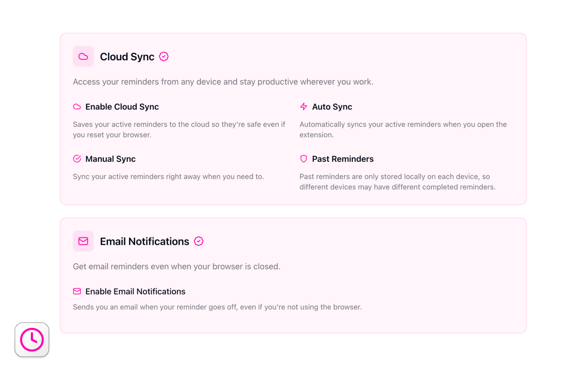Viewport: 588px width, 368px height.
Task: Click the Manual Sync heading
Action: click(110, 158)
